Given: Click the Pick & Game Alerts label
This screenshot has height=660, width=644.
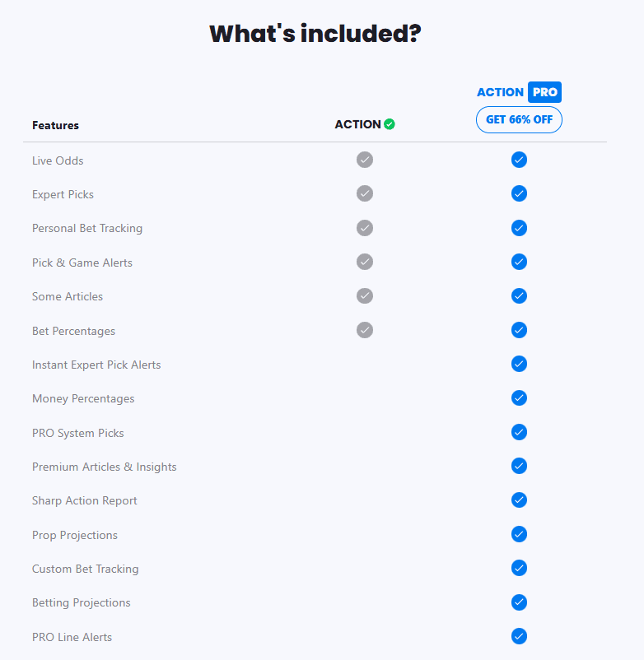Looking at the screenshot, I should 82,262.
